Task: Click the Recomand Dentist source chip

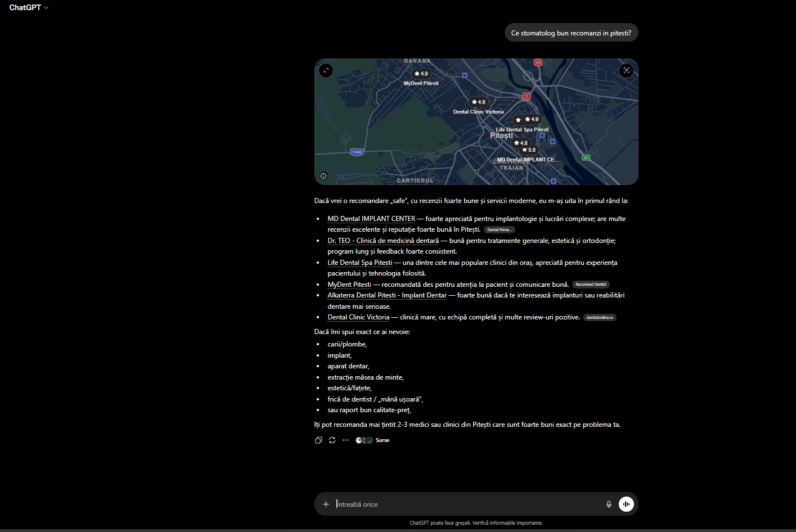Action: click(x=591, y=285)
